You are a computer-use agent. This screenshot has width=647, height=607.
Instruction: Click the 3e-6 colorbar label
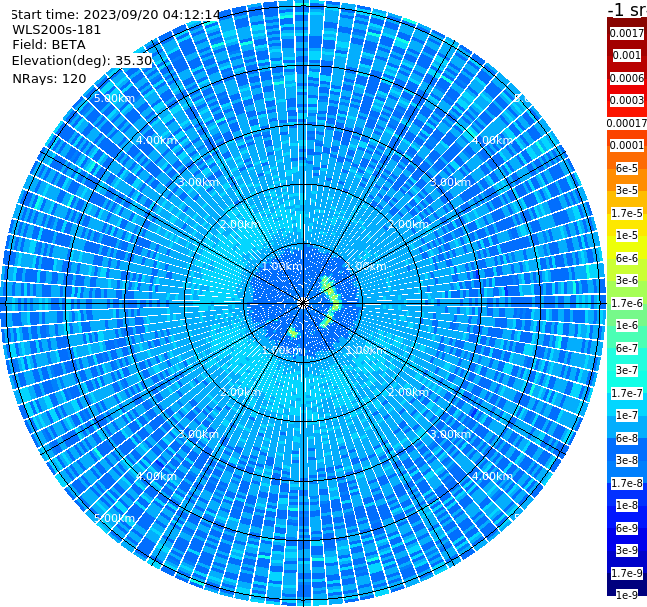[627, 280]
